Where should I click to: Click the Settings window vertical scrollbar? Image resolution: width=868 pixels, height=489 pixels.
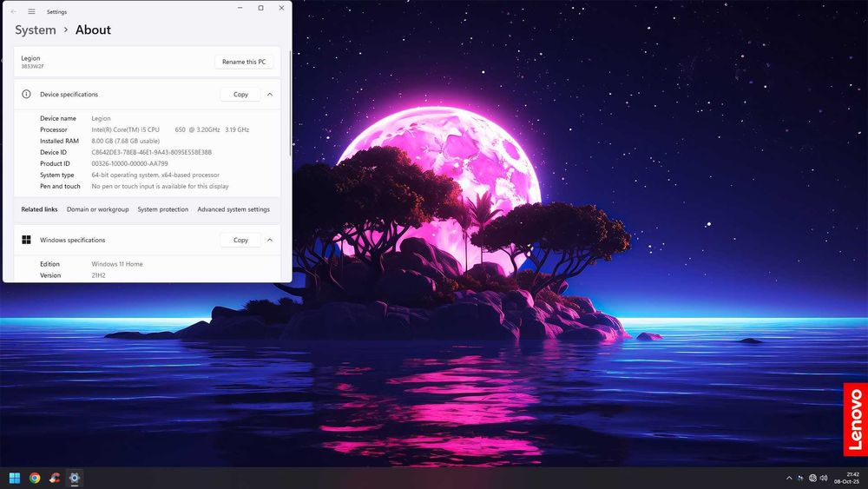pos(290,105)
